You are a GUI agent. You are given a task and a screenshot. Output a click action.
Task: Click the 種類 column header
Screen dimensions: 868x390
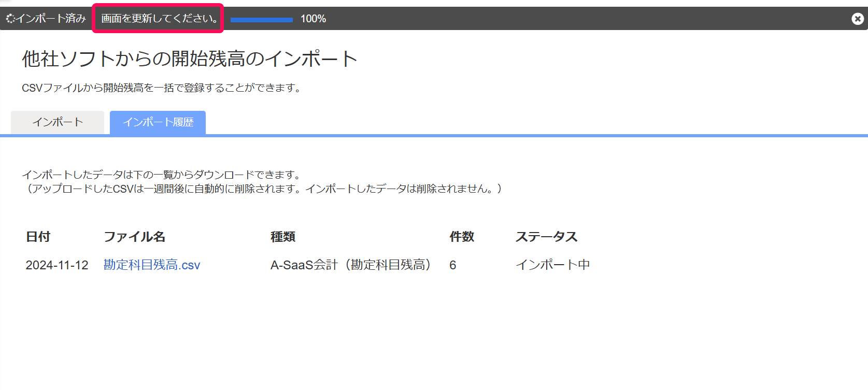(x=283, y=237)
